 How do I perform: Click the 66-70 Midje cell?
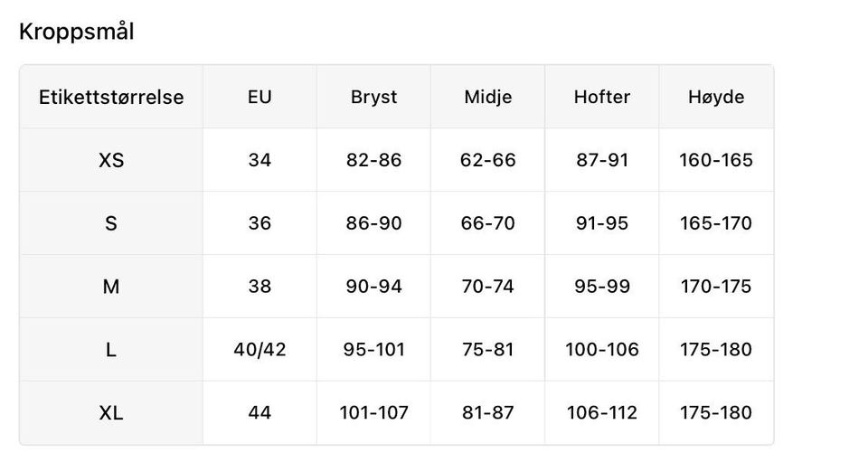pyautogui.click(x=487, y=223)
